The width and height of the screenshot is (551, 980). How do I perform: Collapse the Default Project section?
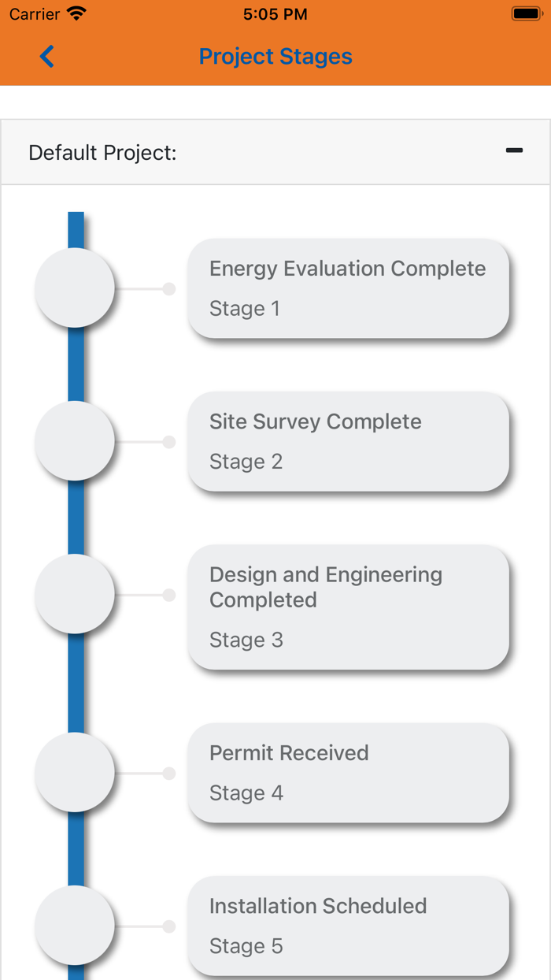click(x=514, y=150)
